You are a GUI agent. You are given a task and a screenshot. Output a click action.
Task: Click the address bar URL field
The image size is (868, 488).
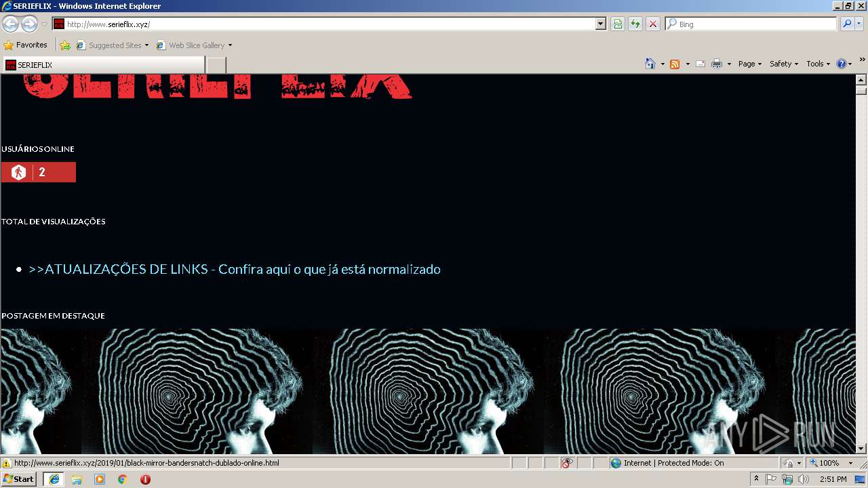click(x=324, y=24)
